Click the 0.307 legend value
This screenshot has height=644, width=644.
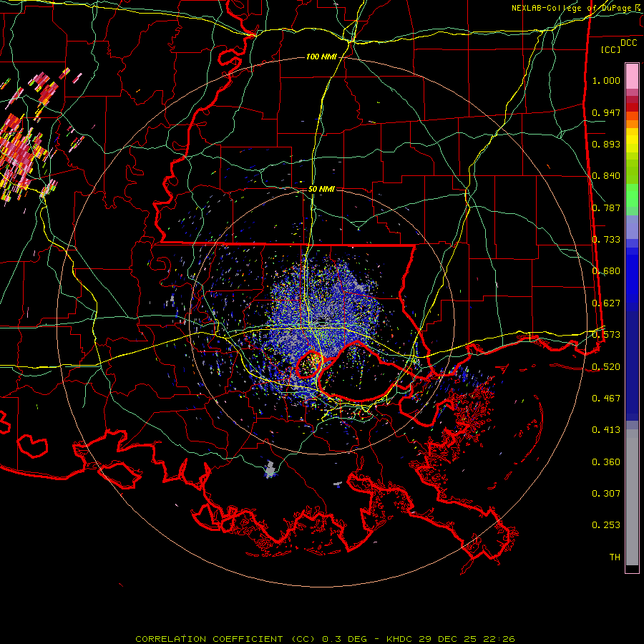click(606, 494)
